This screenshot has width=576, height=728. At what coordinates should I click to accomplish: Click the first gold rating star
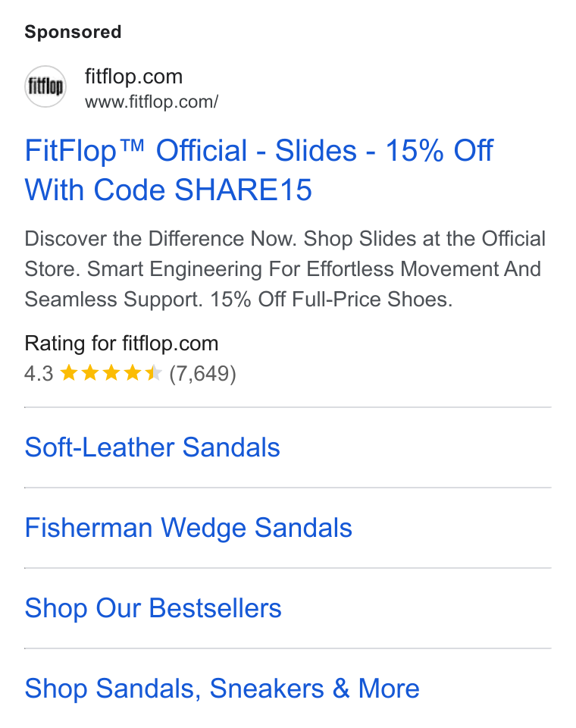coord(69,373)
